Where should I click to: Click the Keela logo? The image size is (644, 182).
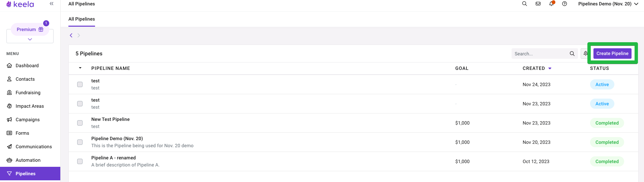(20, 4)
